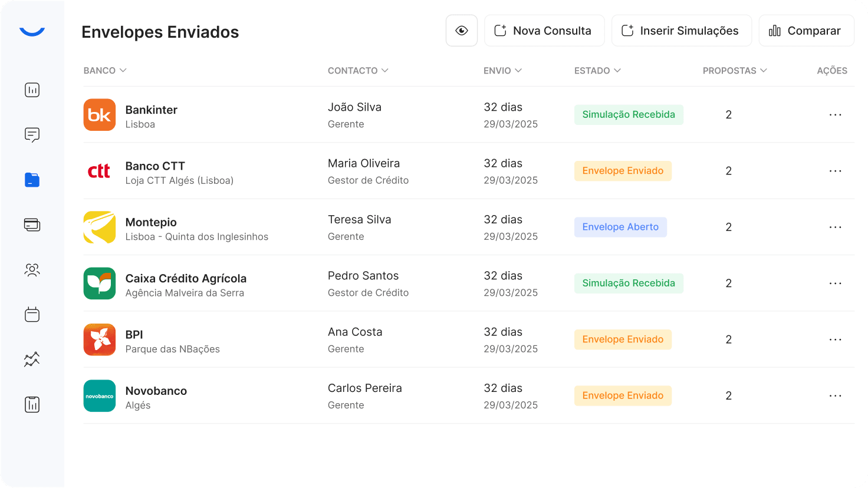The image size is (868, 488).
Task: Open the calendar icon in the sidebar
Action: [32, 314]
